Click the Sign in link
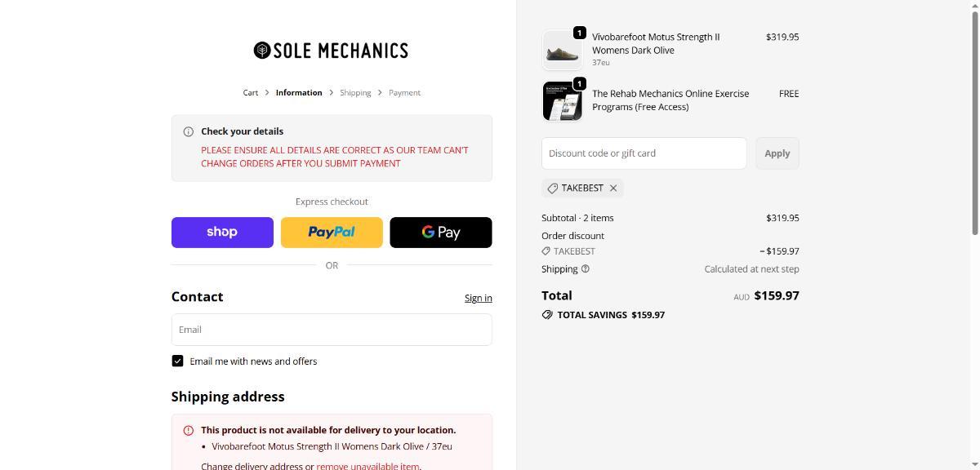Screen dimensions: 980x470 (x=478, y=299)
